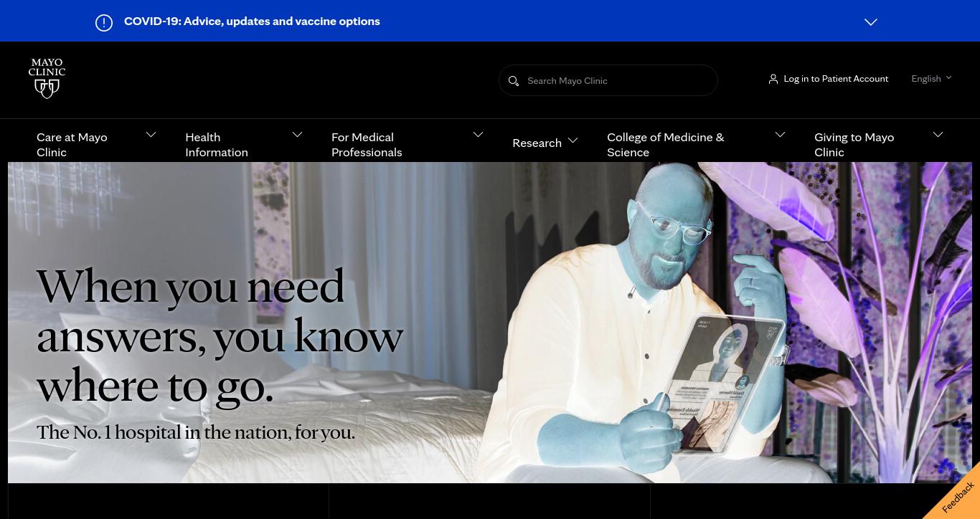
Task: Click the Feedback corner tab
Action: 958,497
